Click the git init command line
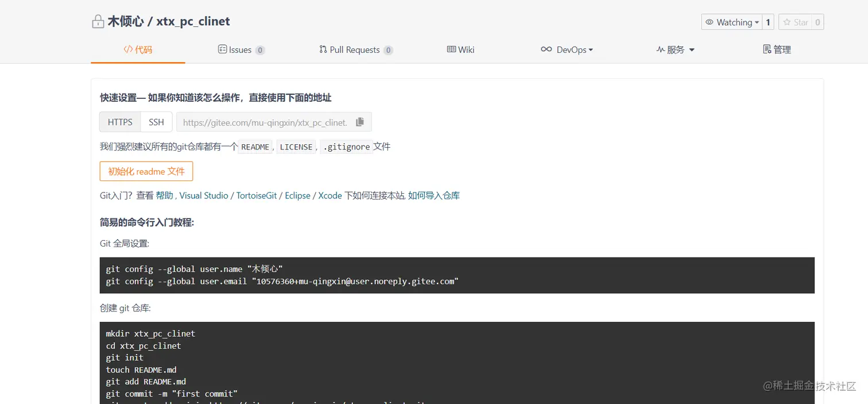Viewport: 868px width, 404px height. tap(125, 357)
